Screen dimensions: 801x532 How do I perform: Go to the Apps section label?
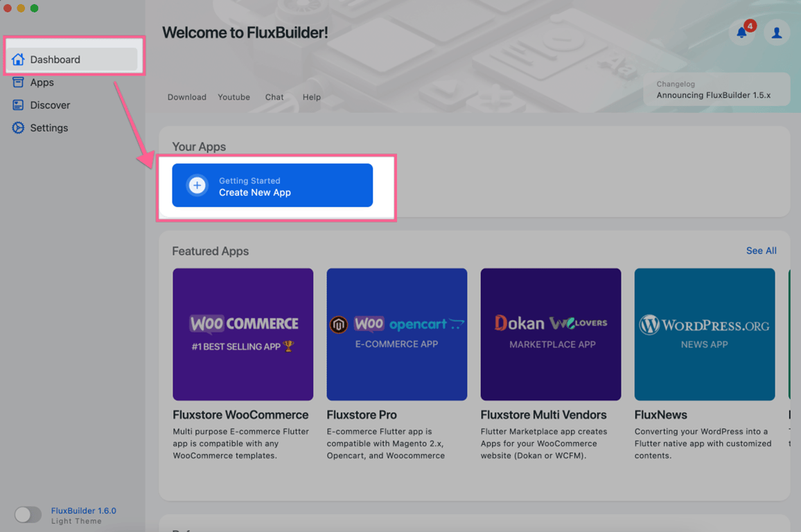42,82
